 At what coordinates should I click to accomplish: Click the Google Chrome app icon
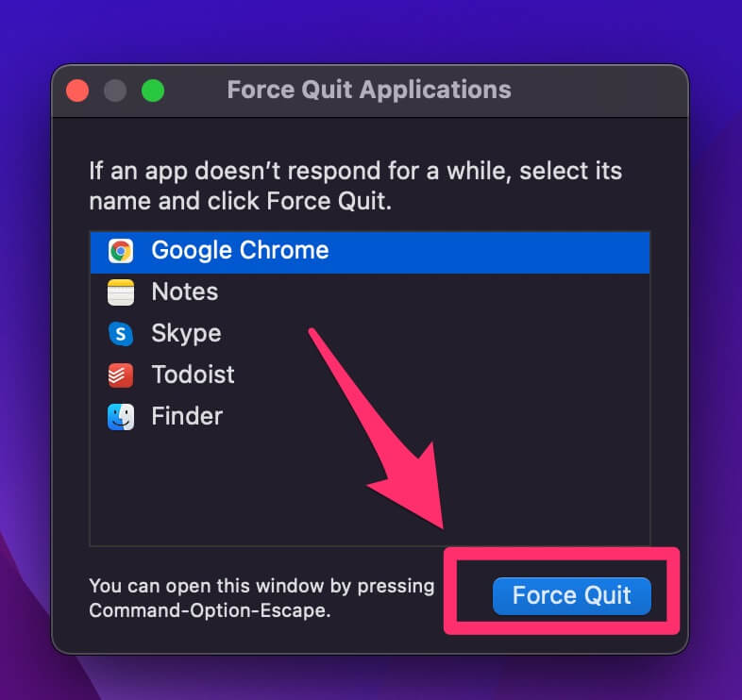tap(121, 251)
